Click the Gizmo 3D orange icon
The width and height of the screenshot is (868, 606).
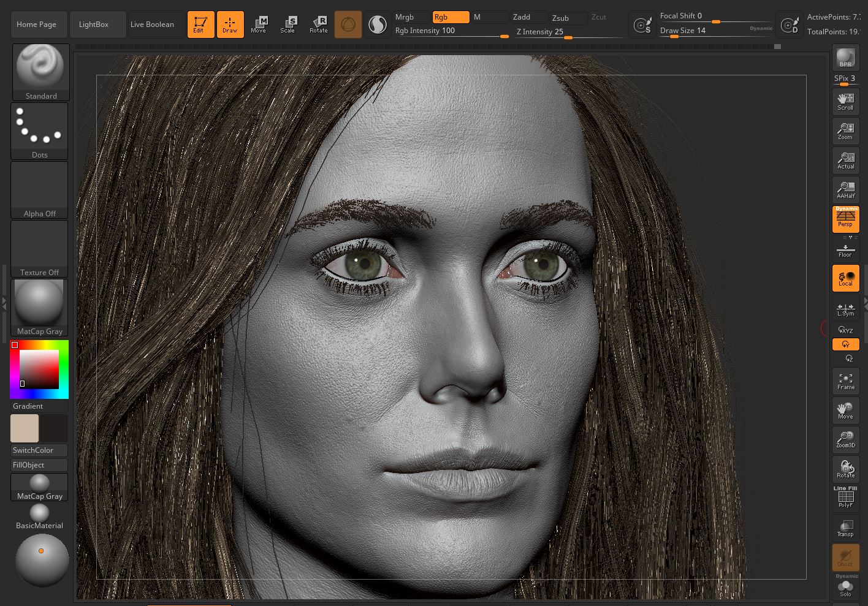pos(348,25)
